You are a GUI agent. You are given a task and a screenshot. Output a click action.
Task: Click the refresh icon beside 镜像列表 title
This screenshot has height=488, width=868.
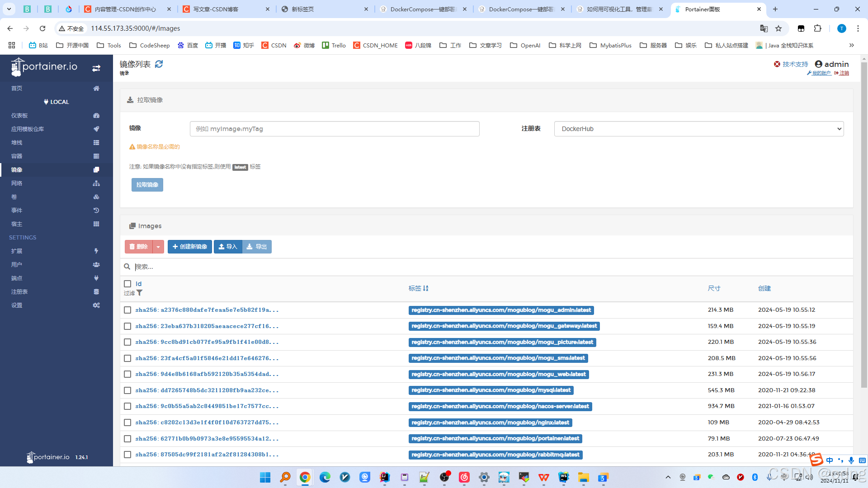click(159, 64)
